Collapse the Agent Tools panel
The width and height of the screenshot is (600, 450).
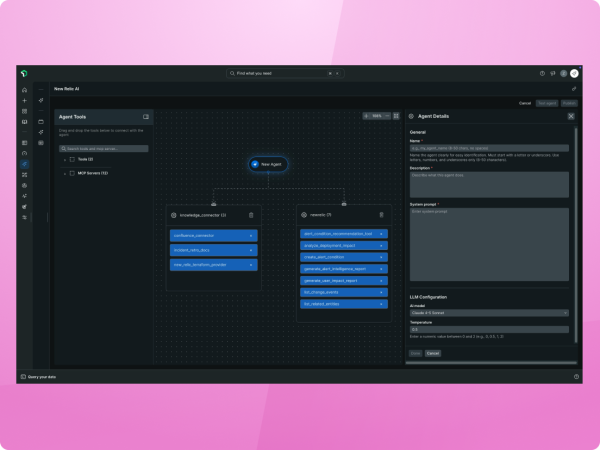146,117
